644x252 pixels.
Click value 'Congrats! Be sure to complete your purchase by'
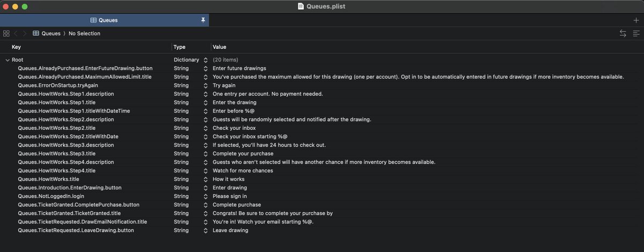pyautogui.click(x=273, y=213)
